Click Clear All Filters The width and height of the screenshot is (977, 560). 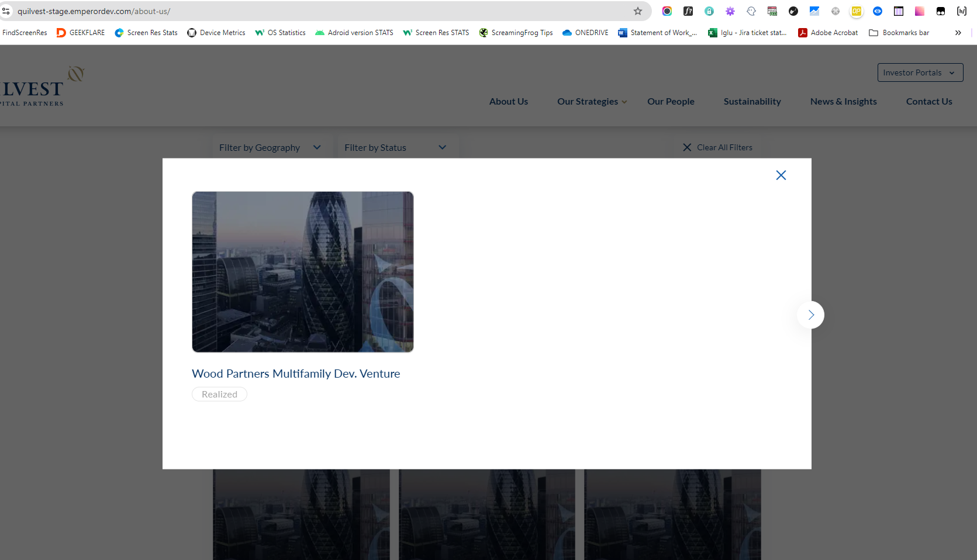pyautogui.click(x=718, y=148)
